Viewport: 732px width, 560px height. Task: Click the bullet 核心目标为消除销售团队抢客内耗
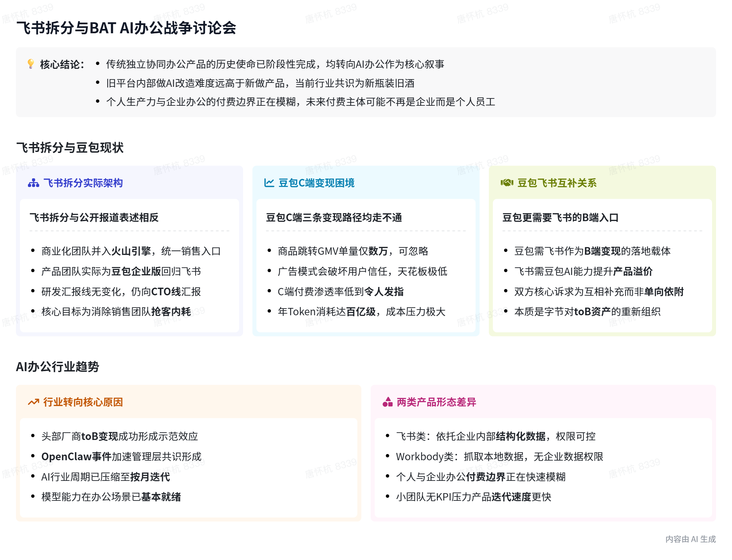tap(116, 312)
